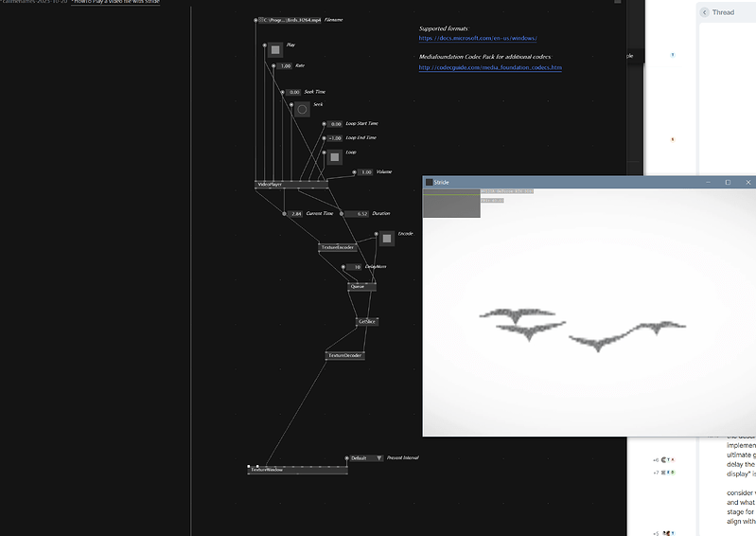Click the Loop End Time value
The image size is (756, 536).
click(335, 138)
